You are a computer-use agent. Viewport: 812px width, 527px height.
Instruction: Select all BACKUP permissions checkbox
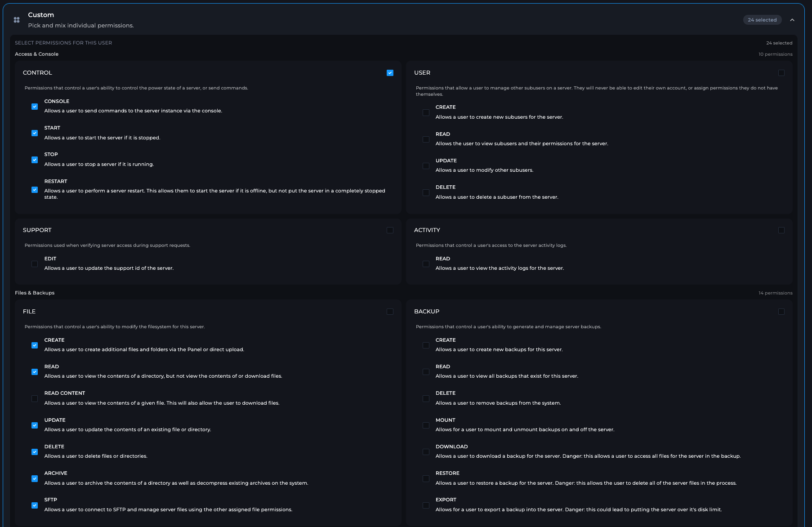click(x=781, y=312)
